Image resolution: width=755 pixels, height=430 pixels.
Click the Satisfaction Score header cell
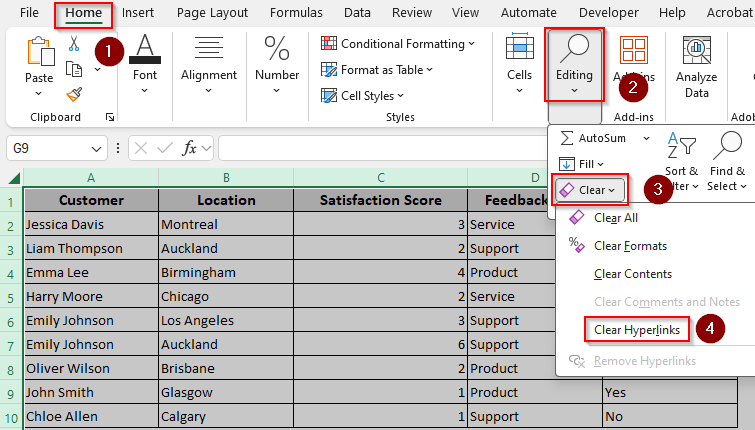pyautogui.click(x=380, y=200)
